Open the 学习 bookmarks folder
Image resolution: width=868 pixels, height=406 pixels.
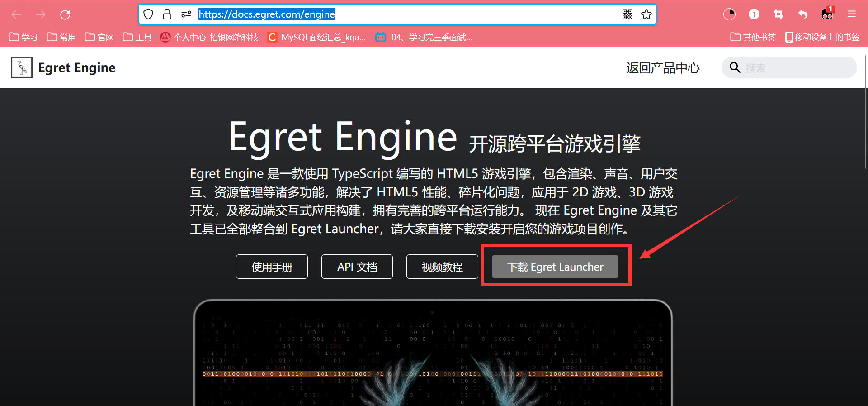tap(24, 37)
